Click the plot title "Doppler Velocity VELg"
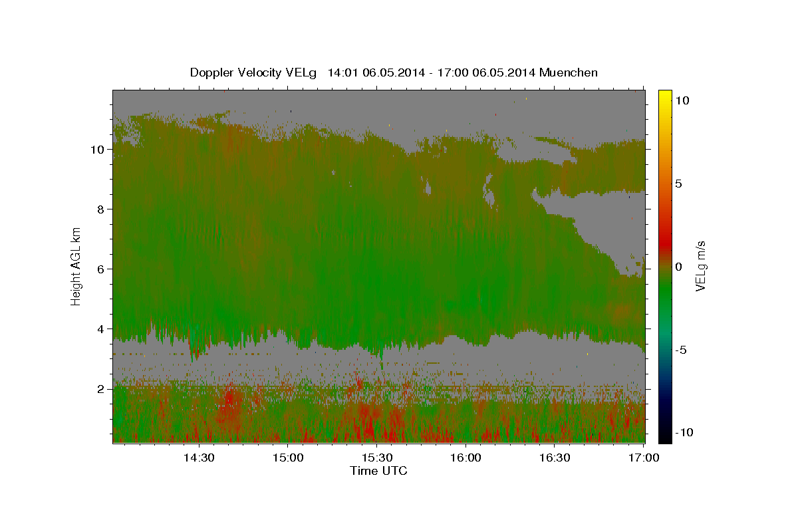Screen dimensions: 798x532 point(255,72)
